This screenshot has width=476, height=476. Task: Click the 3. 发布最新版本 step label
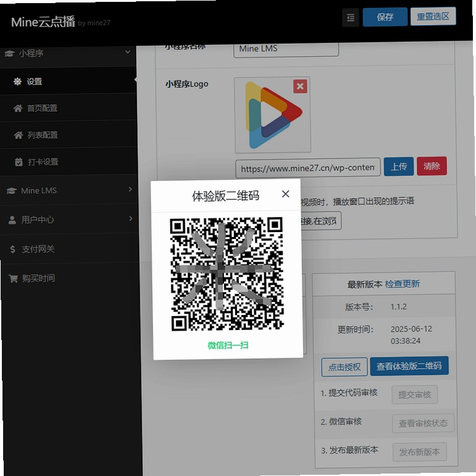click(350, 450)
